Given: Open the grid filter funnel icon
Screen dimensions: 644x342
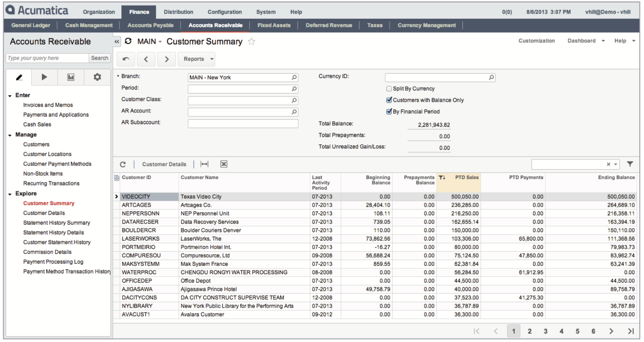Looking at the screenshot, I should pos(630,164).
